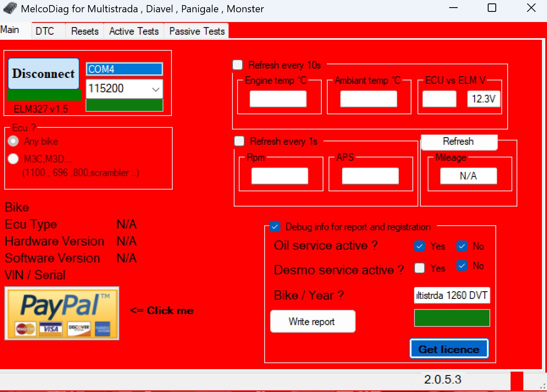Screen dimensions: 547x392
Task: Click the 12.3V ELM voltage field
Action: point(483,99)
